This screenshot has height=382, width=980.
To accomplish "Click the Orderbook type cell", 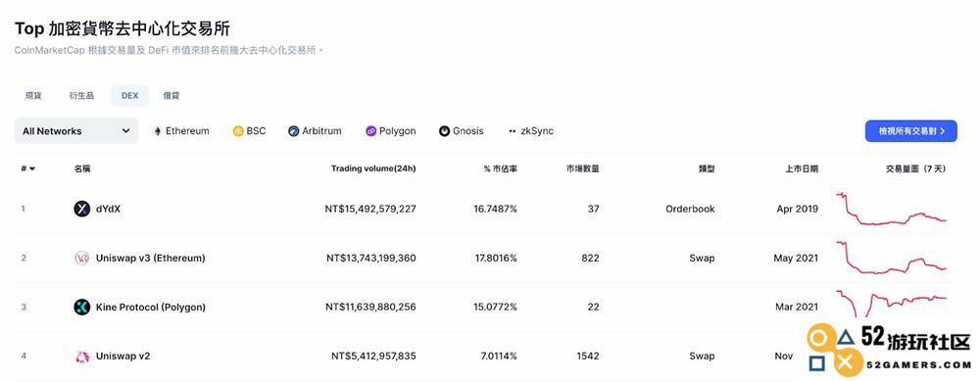I will coord(691,209).
